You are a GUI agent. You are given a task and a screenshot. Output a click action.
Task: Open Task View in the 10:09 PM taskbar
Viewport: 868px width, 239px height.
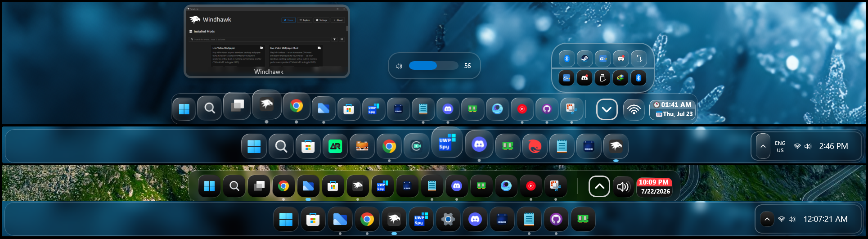point(259,186)
